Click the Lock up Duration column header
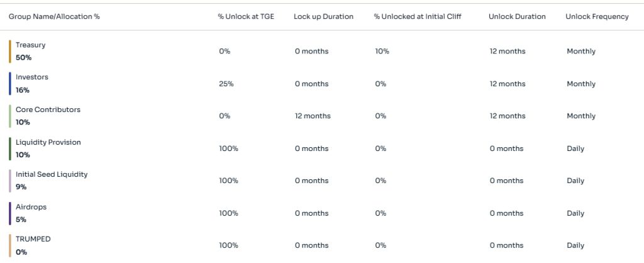The width and height of the screenshot is (644, 263). click(323, 17)
